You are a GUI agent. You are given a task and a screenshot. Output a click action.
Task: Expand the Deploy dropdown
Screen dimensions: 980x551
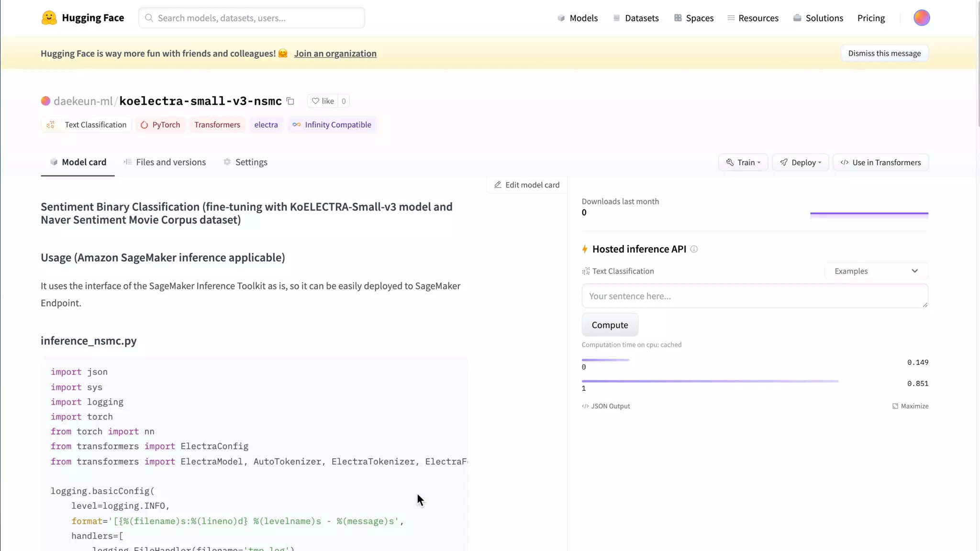(800, 163)
